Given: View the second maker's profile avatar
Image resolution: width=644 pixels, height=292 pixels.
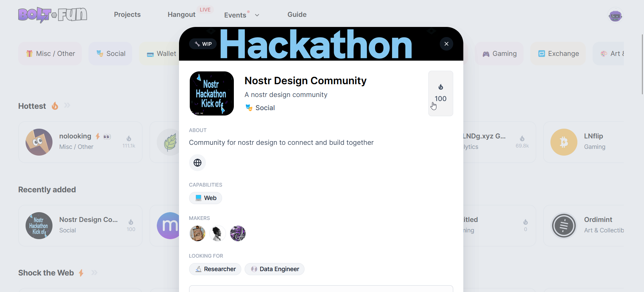Looking at the screenshot, I should (218, 233).
